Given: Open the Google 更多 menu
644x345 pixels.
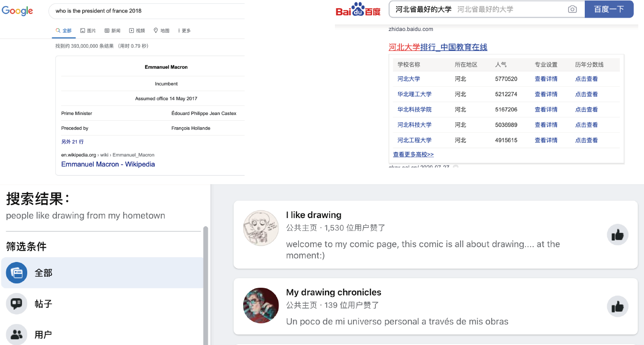Looking at the screenshot, I should pos(184,31).
